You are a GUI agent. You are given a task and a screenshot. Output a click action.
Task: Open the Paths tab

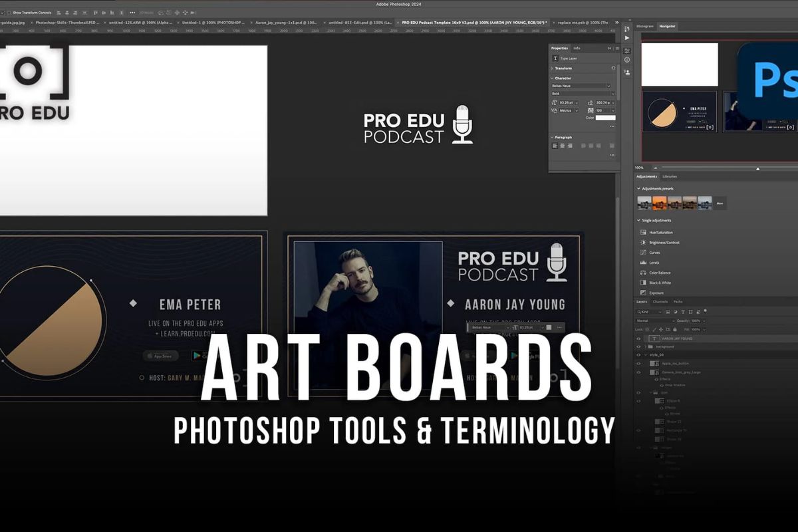tap(678, 301)
